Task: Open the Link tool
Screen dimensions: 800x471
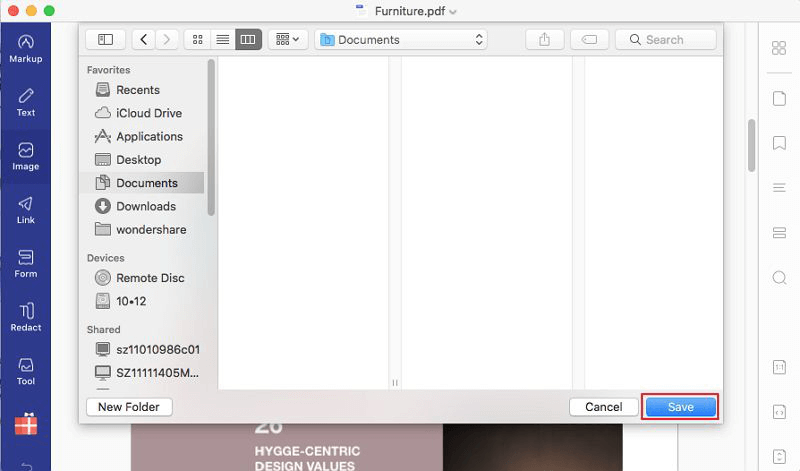Action: (26, 210)
